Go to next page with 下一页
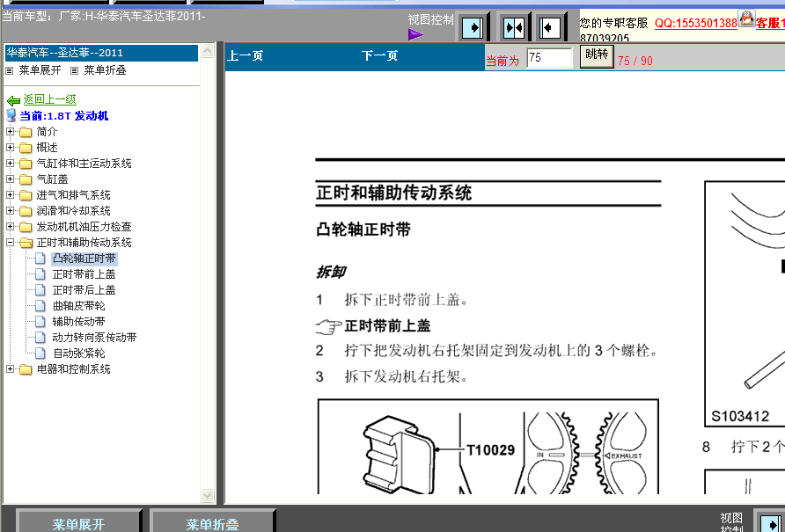Viewport: 785px width, 532px height. (x=379, y=55)
